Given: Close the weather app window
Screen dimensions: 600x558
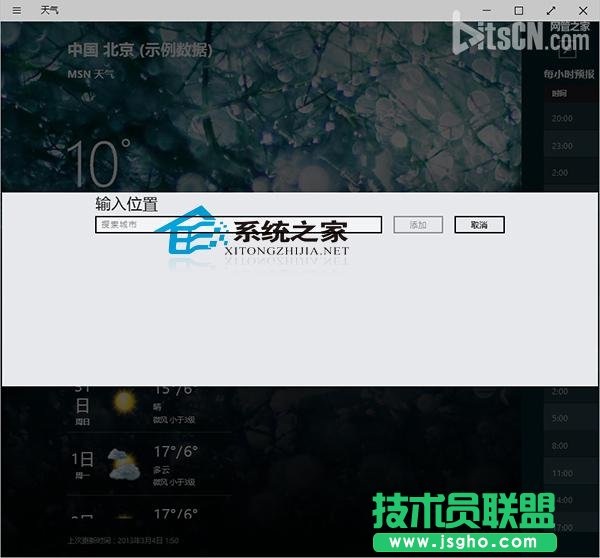Looking at the screenshot, I should click(x=583, y=10).
